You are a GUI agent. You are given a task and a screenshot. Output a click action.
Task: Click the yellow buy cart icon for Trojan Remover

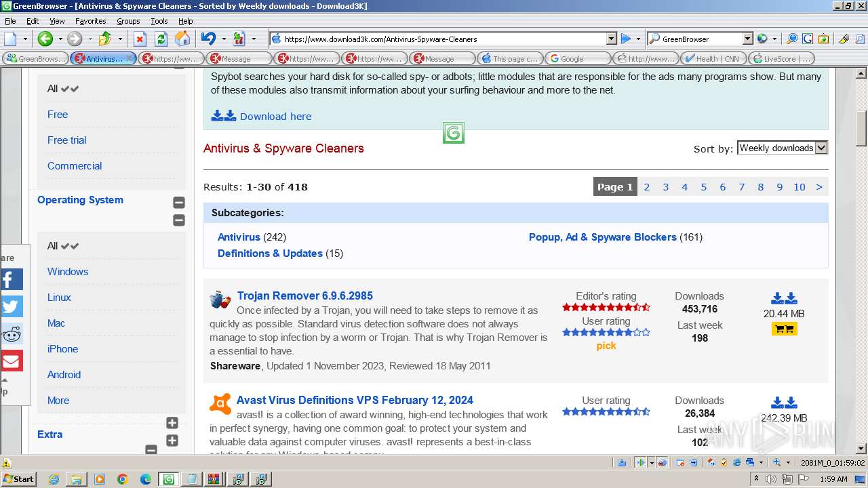(x=784, y=329)
